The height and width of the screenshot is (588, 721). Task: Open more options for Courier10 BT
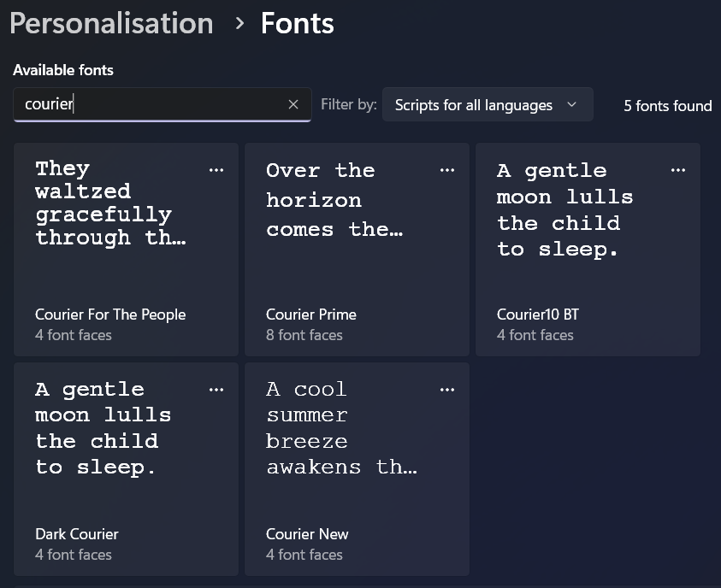click(x=678, y=170)
